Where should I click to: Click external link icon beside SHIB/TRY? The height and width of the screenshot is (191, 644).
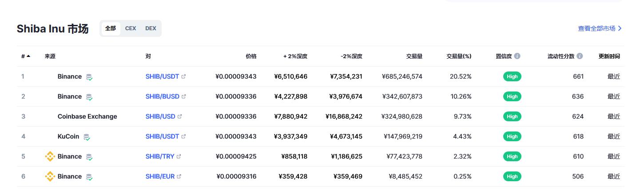point(179,156)
